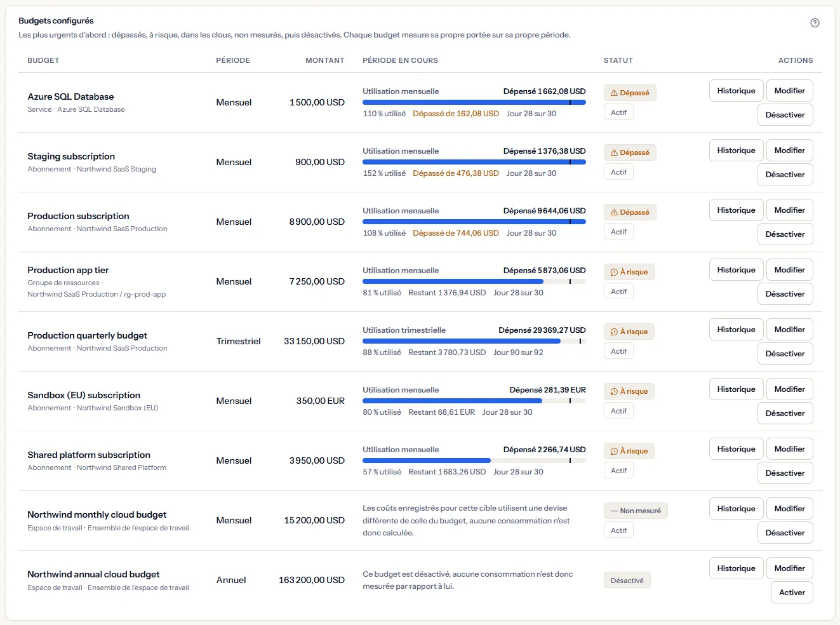840x625 pixels.
Task: Click Modifier on the Production subscription row
Action: click(789, 210)
